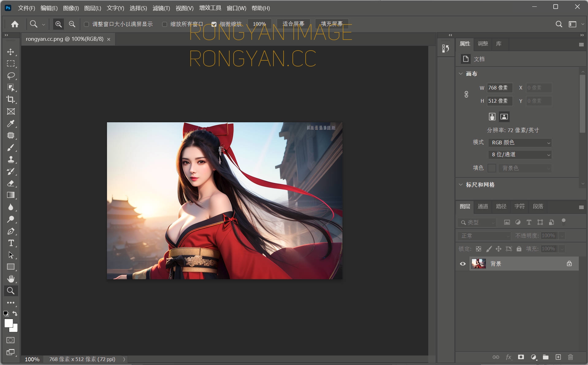588x365 pixels.
Task: Open the 文件(F) menu
Action: [x=26, y=8]
